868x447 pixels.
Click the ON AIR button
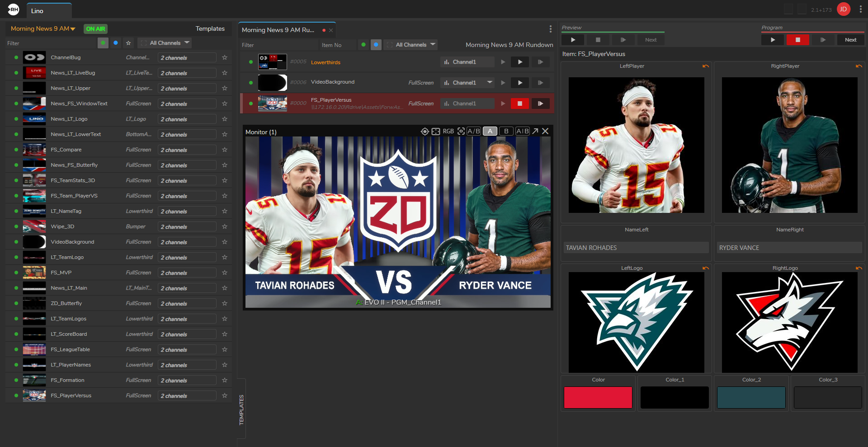(x=96, y=29)
